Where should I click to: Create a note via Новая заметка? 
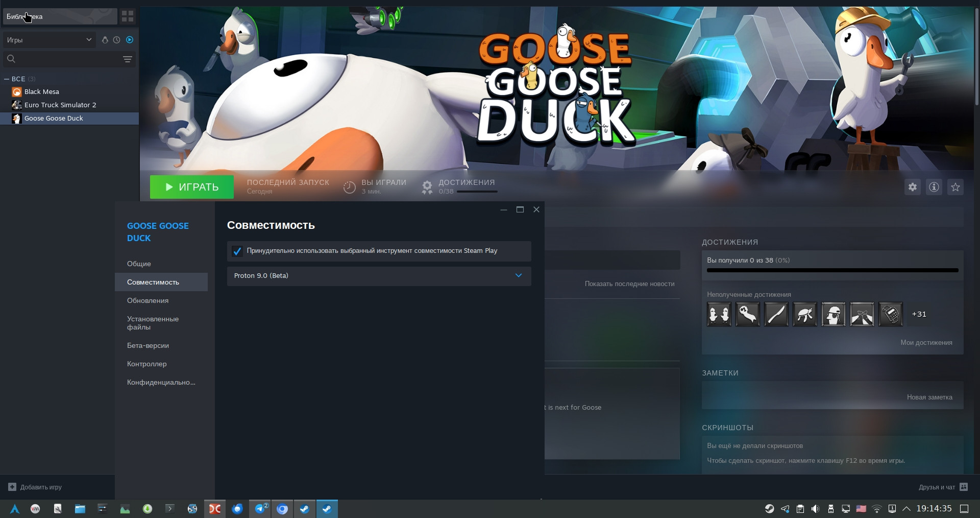click(929, 397)
